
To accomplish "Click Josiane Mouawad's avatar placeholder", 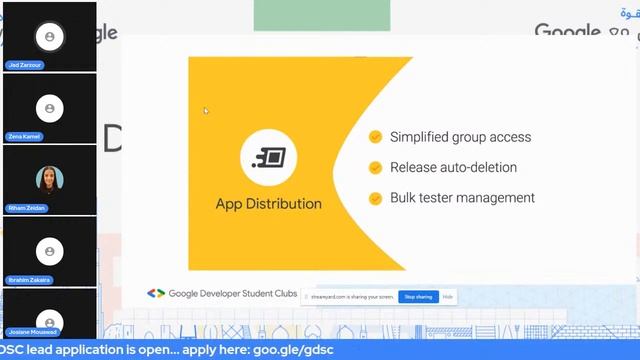I will coord(50,322).
